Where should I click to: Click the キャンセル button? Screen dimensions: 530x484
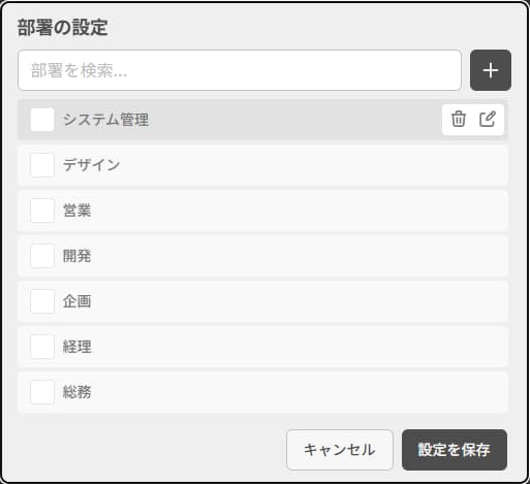tap(340, 450)
